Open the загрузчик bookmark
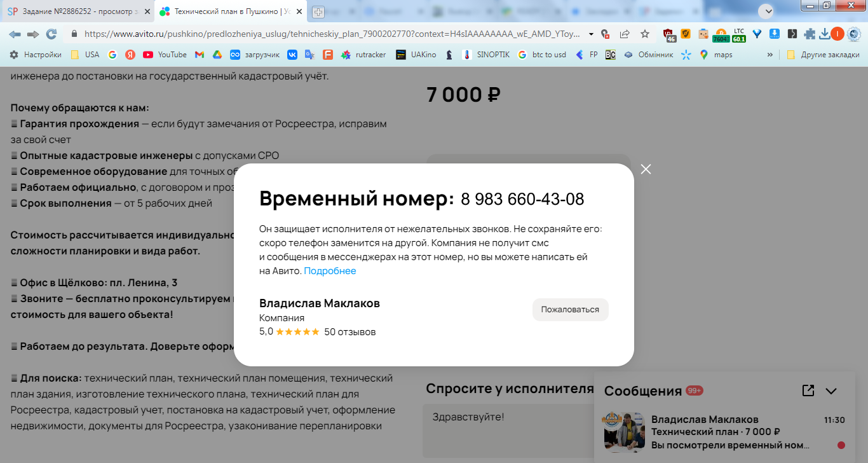 click(255, 55)
